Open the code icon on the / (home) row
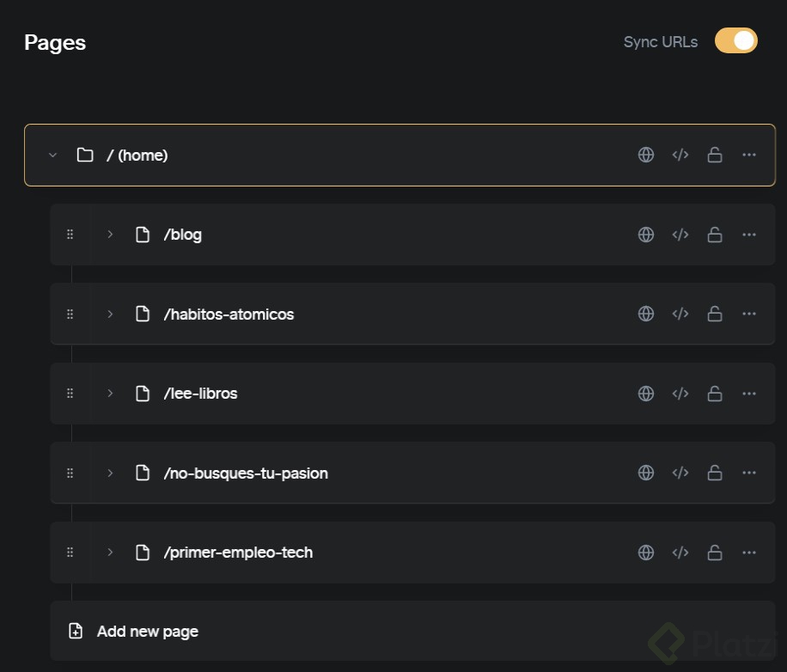 click(680, 155)
